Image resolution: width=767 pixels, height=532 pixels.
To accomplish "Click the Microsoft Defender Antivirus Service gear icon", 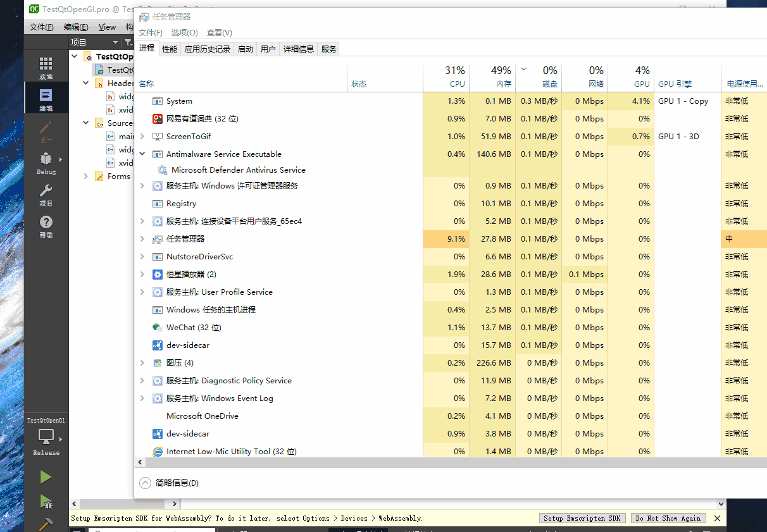I will tap(163, 170).
